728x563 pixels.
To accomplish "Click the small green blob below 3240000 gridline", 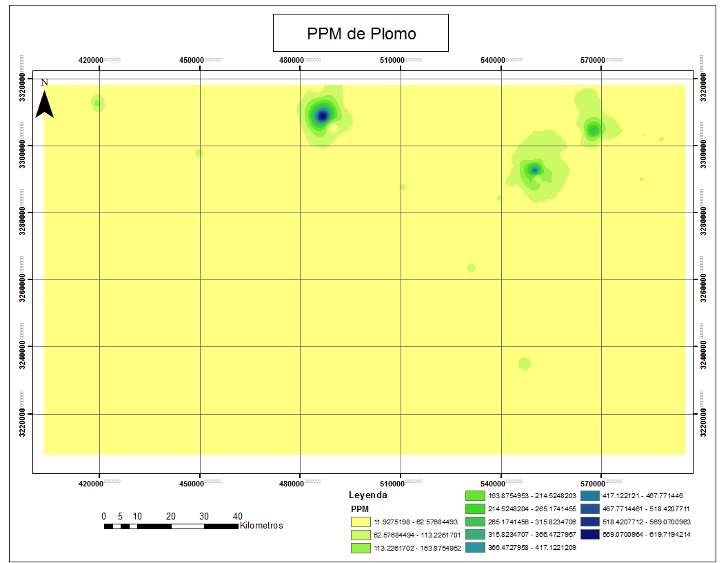I will (525, 364).
